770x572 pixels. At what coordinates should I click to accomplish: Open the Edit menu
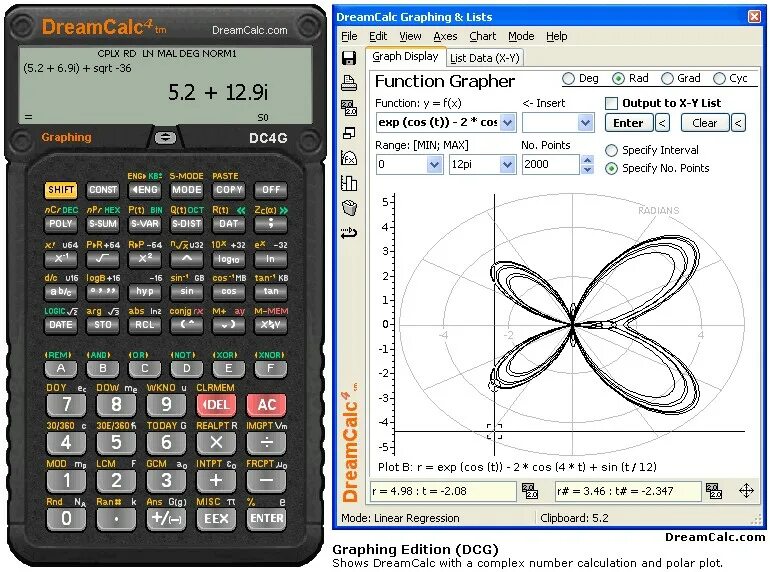tap(378, 36)
